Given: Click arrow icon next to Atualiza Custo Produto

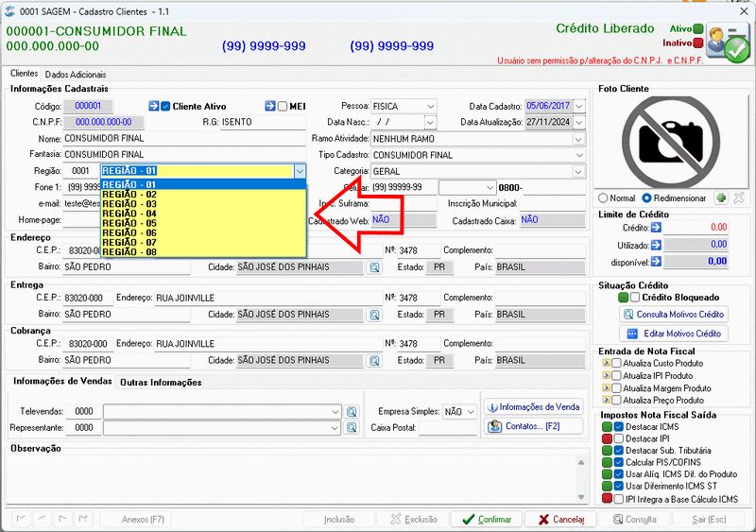Looking at the screenshot, I should [606, 363].
